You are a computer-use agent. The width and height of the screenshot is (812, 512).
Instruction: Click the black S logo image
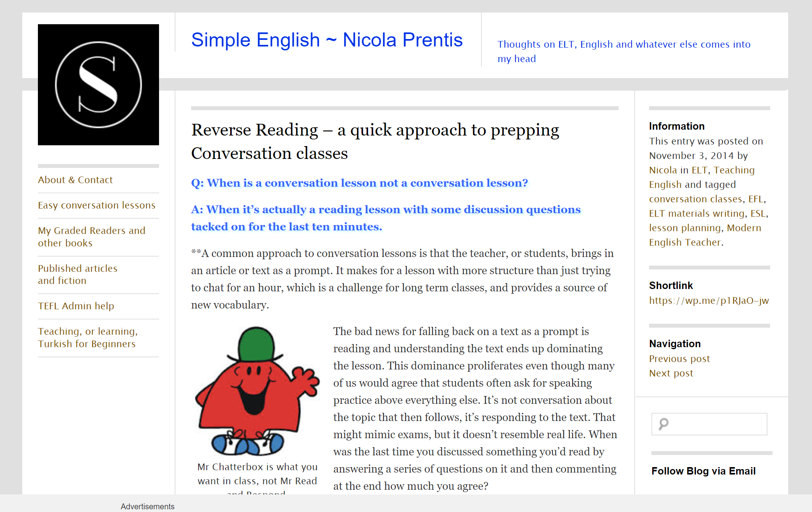(x=98, y=85)
